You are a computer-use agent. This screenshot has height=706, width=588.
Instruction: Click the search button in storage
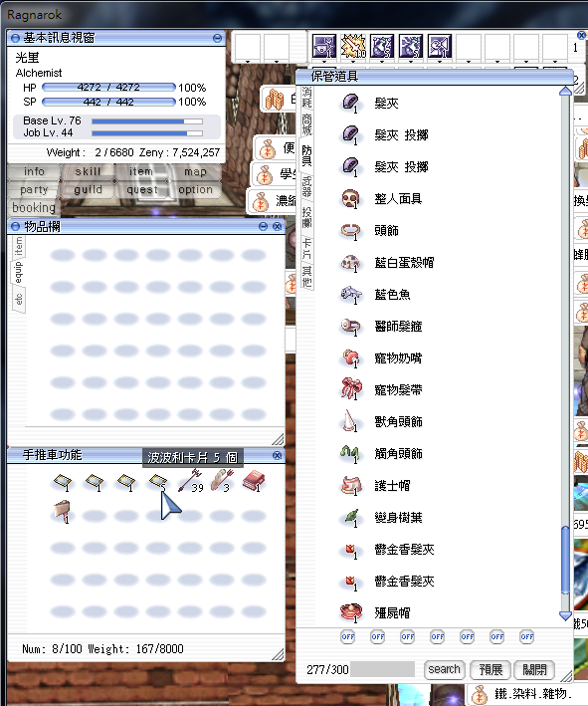tap(444, 669)
